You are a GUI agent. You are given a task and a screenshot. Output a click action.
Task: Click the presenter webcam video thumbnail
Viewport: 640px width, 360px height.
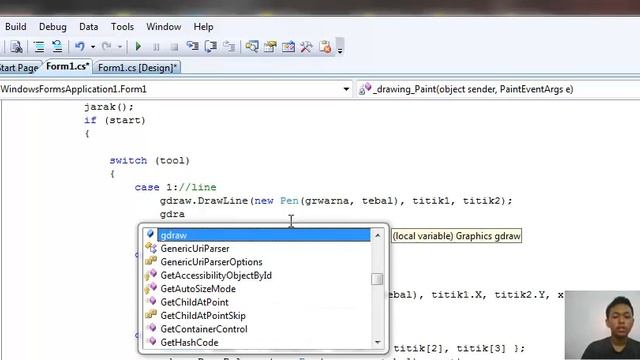click(602, 325)
